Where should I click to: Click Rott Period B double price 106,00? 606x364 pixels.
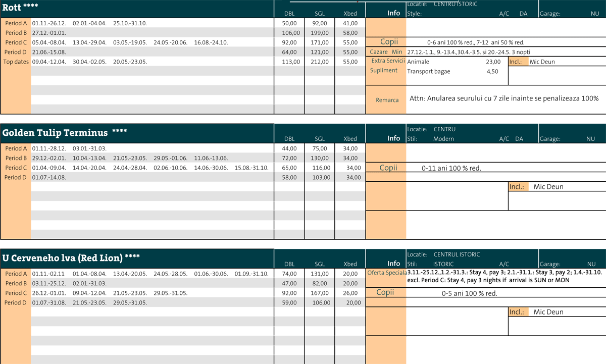(289, 33)
